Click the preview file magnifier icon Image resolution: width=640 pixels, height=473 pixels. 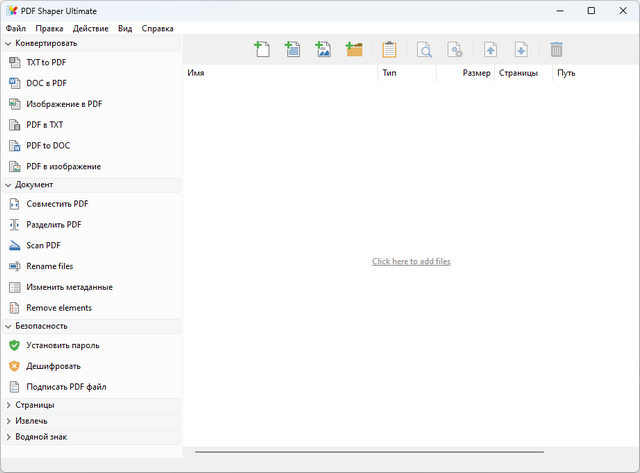click(424, 49)
